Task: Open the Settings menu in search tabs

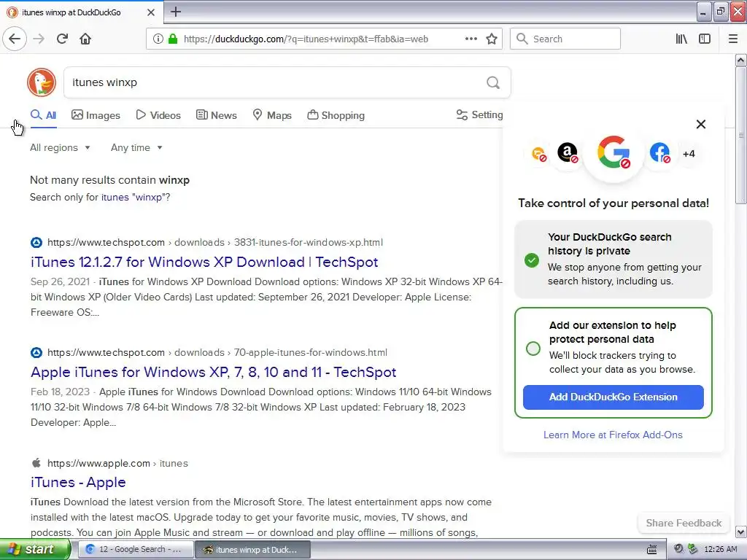Action: tap(479, 114)
